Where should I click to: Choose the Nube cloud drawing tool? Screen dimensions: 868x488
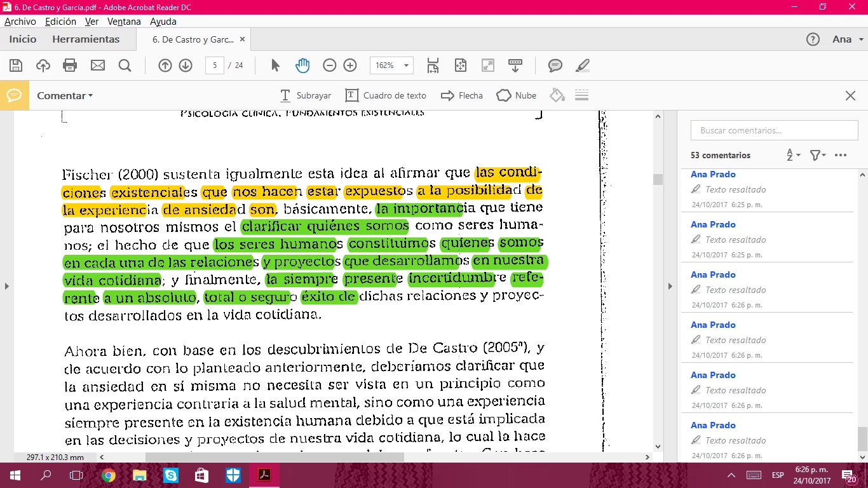coord(517,95)
